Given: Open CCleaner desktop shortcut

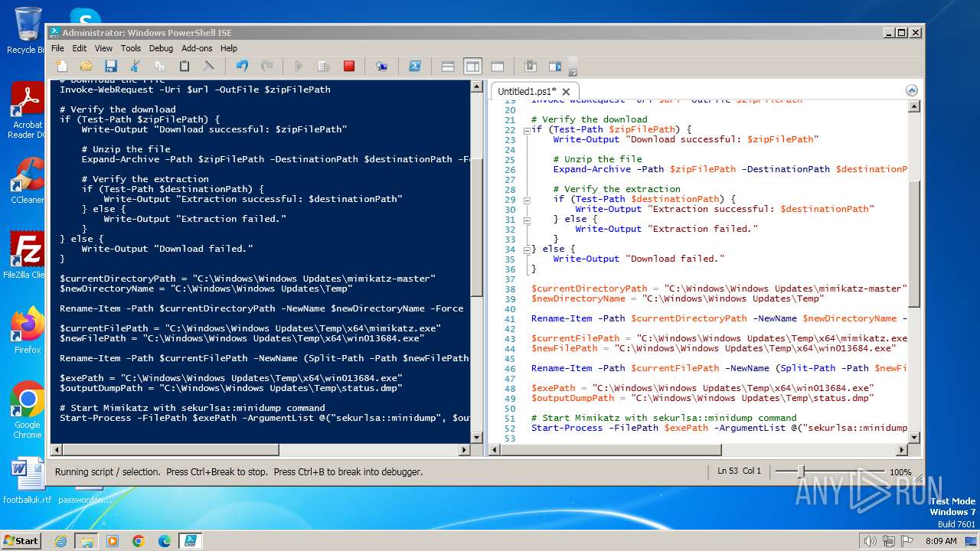Looking at the screenshot, I should (28, 181).
